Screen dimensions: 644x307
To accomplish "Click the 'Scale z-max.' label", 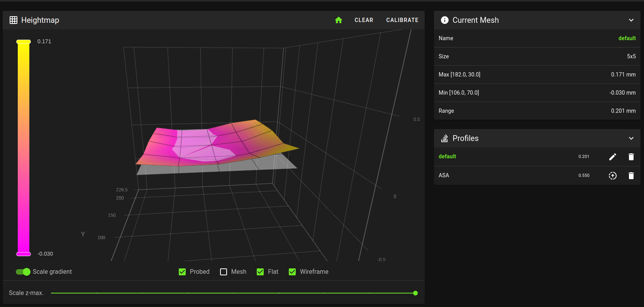I will [x=26, y=293].
